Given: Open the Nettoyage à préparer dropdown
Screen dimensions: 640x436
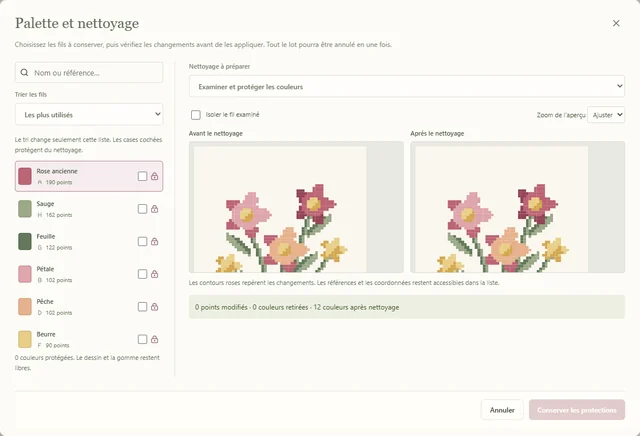Looking at the screenshot, I should tap(407, 86).
